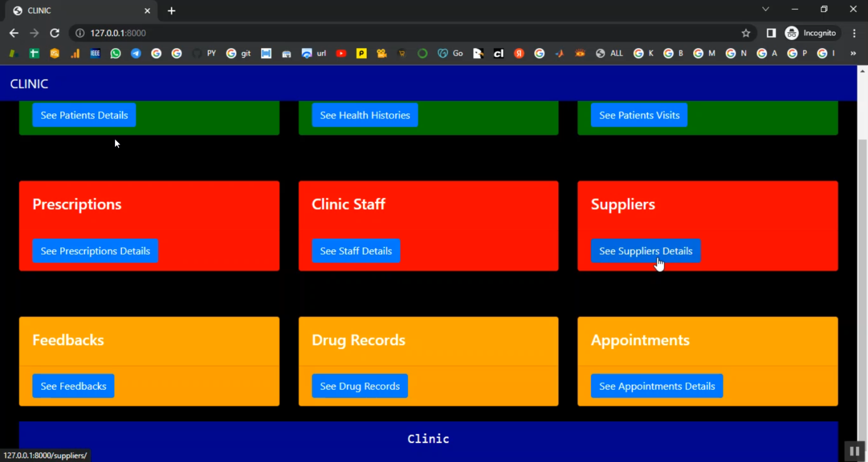Click the CLINIC navbar brand link
This screenshot has height=462, width=868.
[29, 84]
